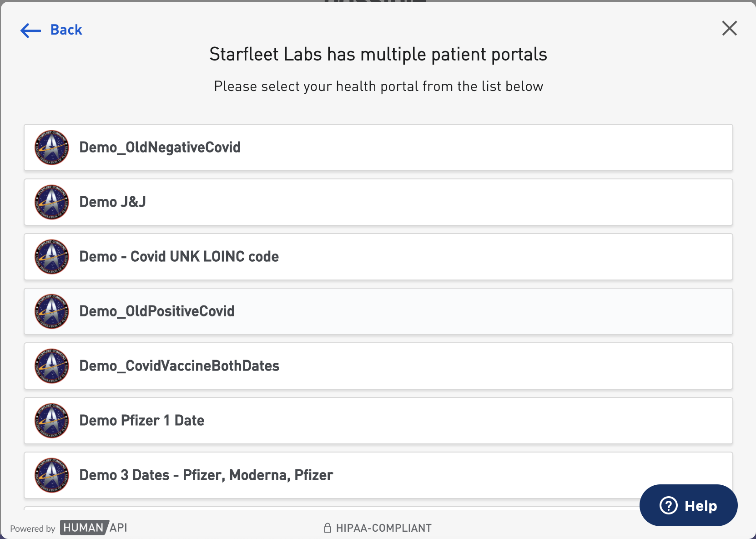
Task: Click the Back link text
Action: [x=66, y=30]
